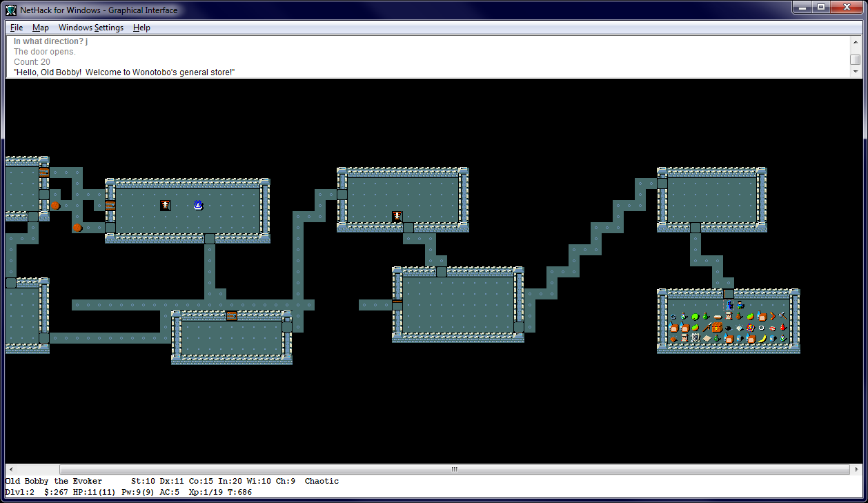The image size is (868, 503).
Task: Click the round green lichen item in the shop
Action: pyautogui.click(x=696, y=316)
